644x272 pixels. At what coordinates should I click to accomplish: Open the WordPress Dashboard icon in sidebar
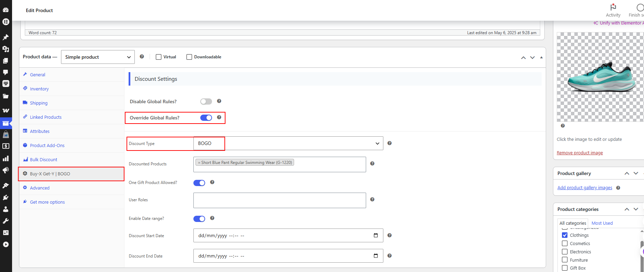[6, 10]
